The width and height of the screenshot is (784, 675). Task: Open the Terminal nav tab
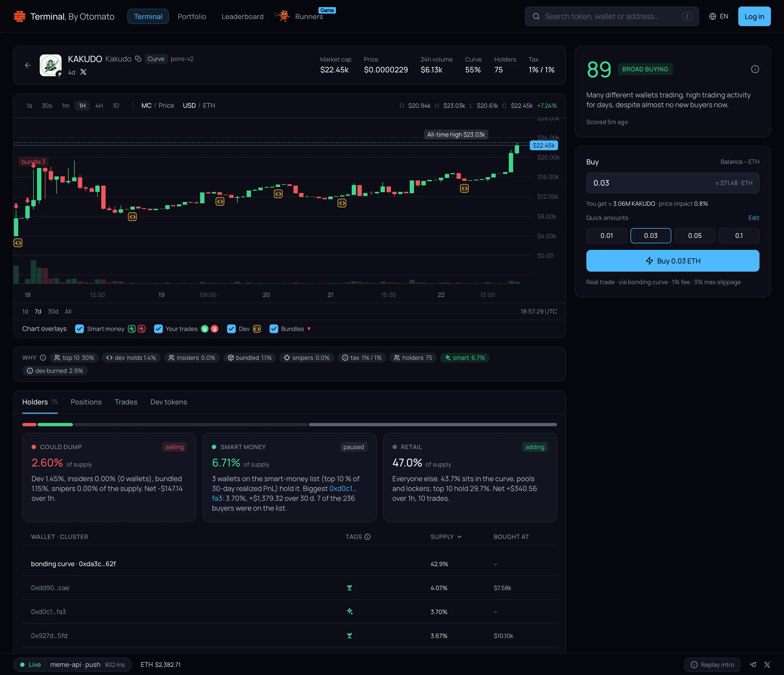pos(148,16)
